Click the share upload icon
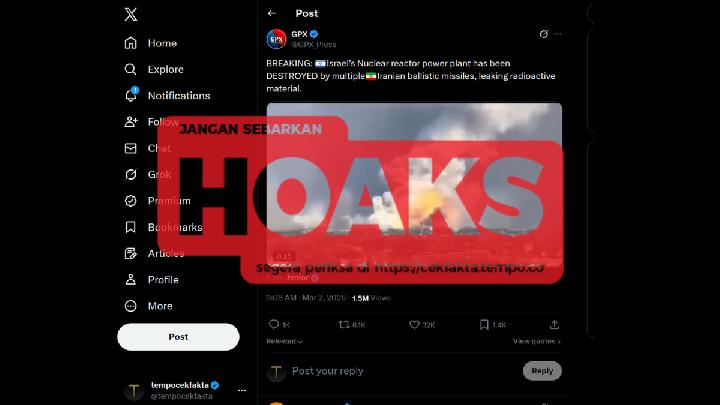 pos(554,325)
